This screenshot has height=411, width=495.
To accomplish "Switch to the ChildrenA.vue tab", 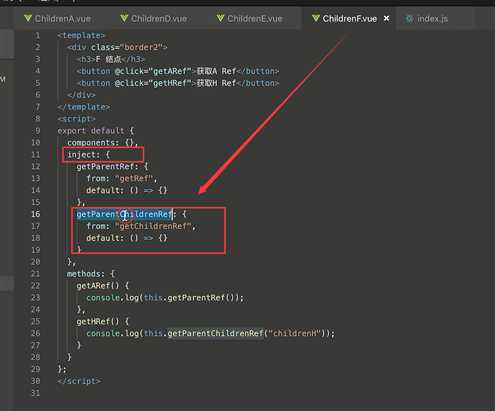I will tap(58, 18).
